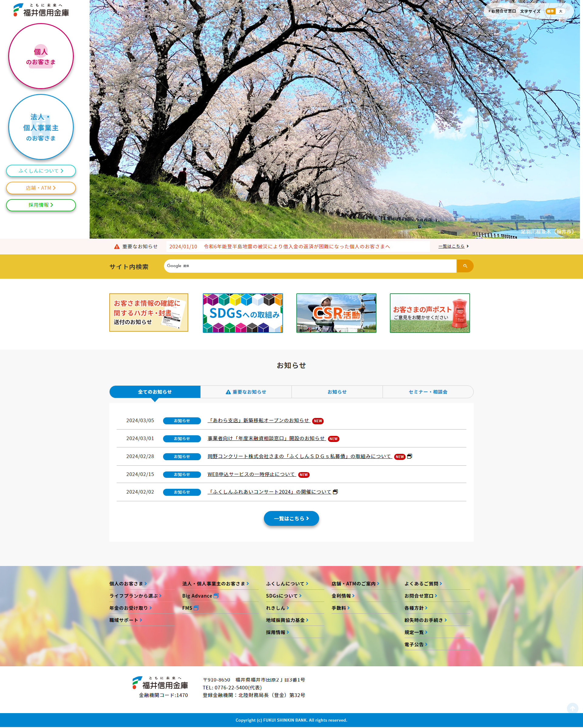Image resolution: width=583 pixels, height=728 pixels.
Task: Click external window icon beside concert 2024 notice
Action: click(335, 492)
